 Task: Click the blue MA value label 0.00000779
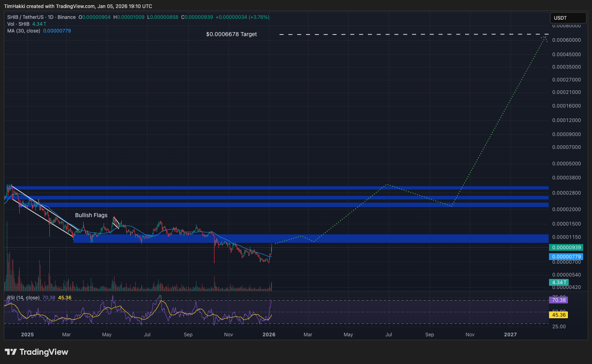pyautogui.click(x=566, y=256)
